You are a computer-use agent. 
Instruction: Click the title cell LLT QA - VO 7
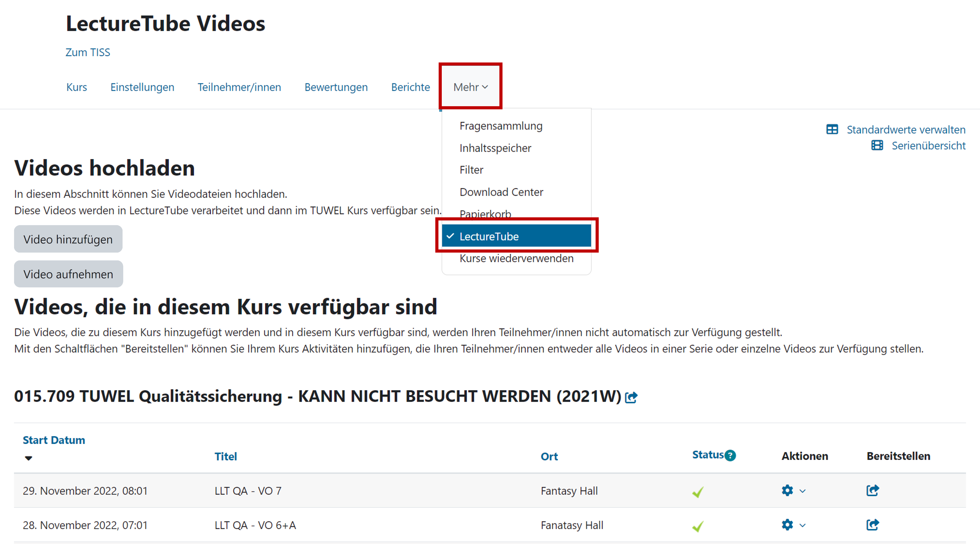pyautogui.click(x=248, y=491)
